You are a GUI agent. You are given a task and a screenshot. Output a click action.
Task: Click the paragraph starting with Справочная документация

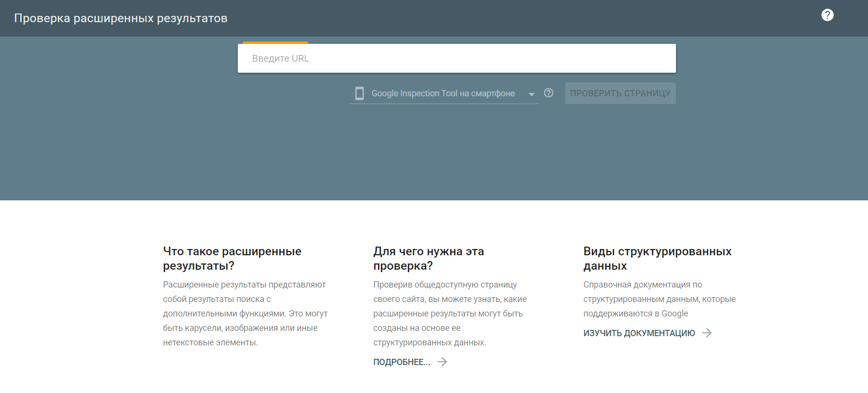tap(659, 299)
